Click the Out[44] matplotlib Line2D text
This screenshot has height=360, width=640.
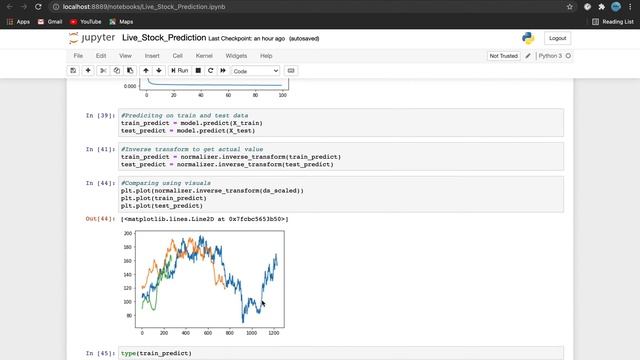pyautogui.click(x=204, y=219)
